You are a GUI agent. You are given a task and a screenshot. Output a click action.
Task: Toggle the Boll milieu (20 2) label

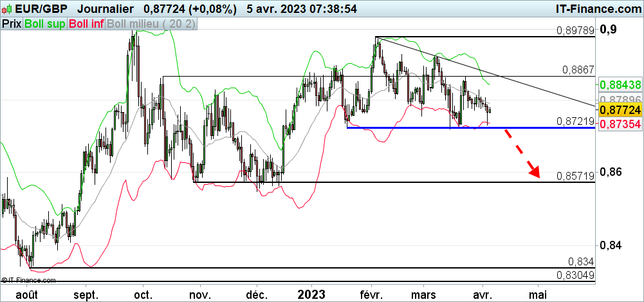[151, 24]
